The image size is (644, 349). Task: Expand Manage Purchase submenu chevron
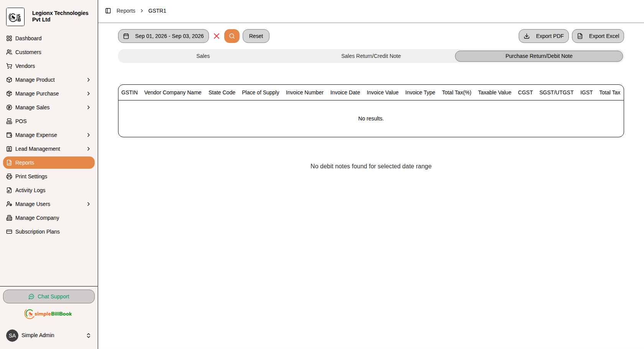coord(89,94)
